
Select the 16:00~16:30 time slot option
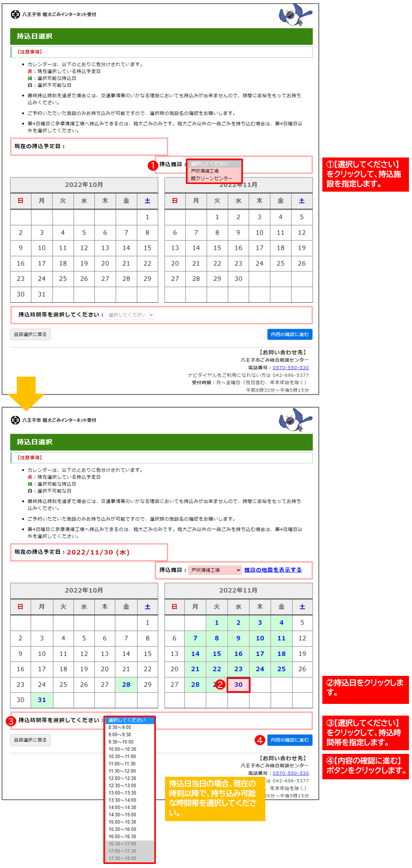coord(122,836)
